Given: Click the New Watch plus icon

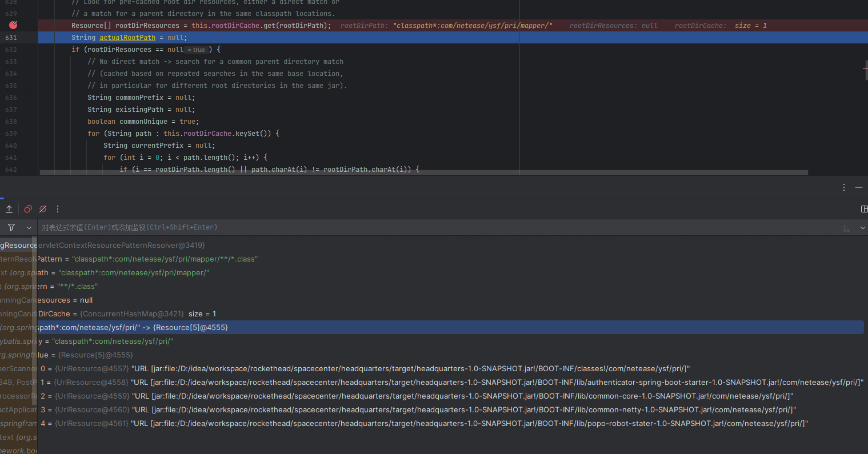Looking at the screenshot, I should tap(846, 227).
